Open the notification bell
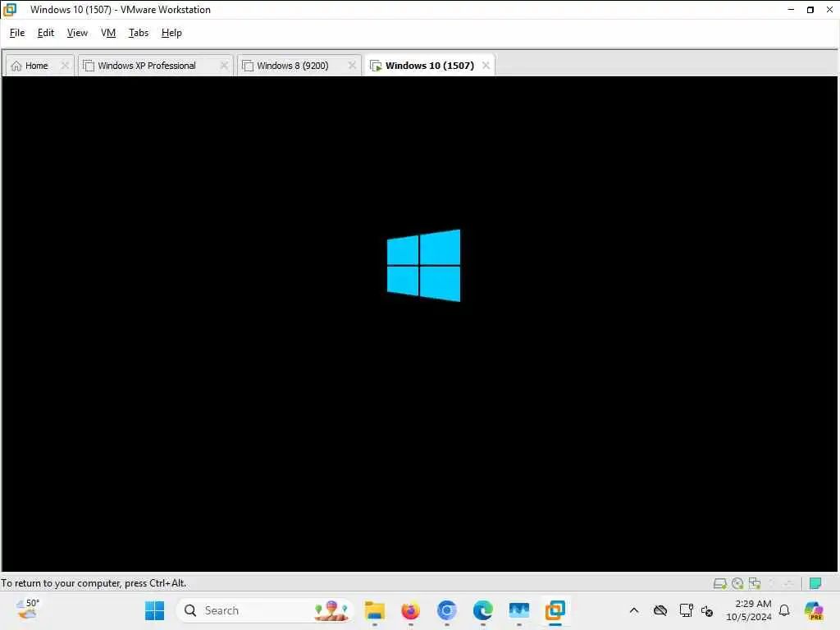Image resolution: width=840 pixels, height=630 pixels. (x=784, y=610)
